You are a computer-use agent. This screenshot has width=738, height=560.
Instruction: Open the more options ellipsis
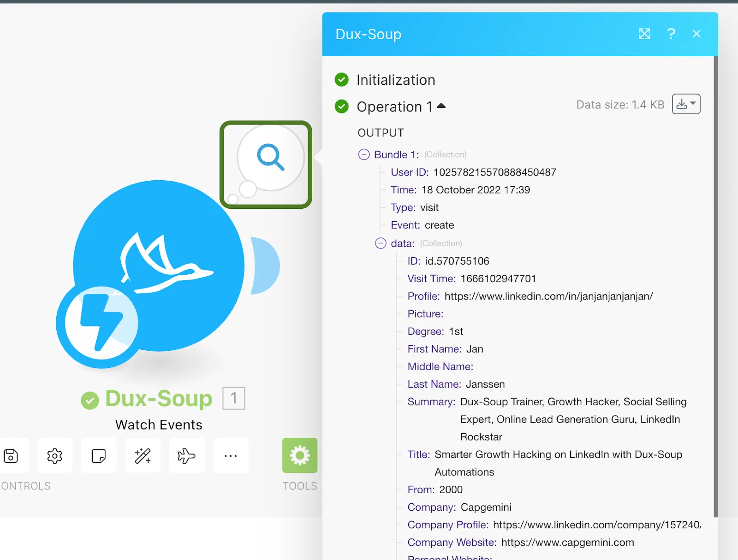pos(231,456)
